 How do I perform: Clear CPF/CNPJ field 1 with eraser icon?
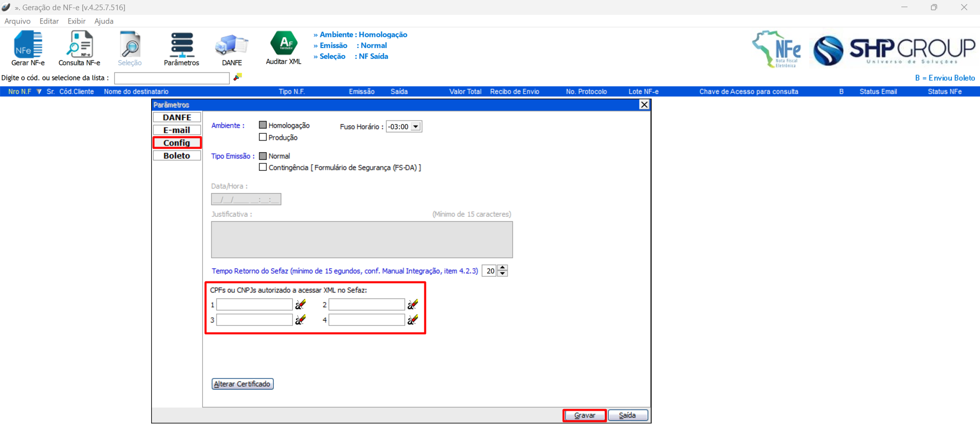click(x=301, y=304)
